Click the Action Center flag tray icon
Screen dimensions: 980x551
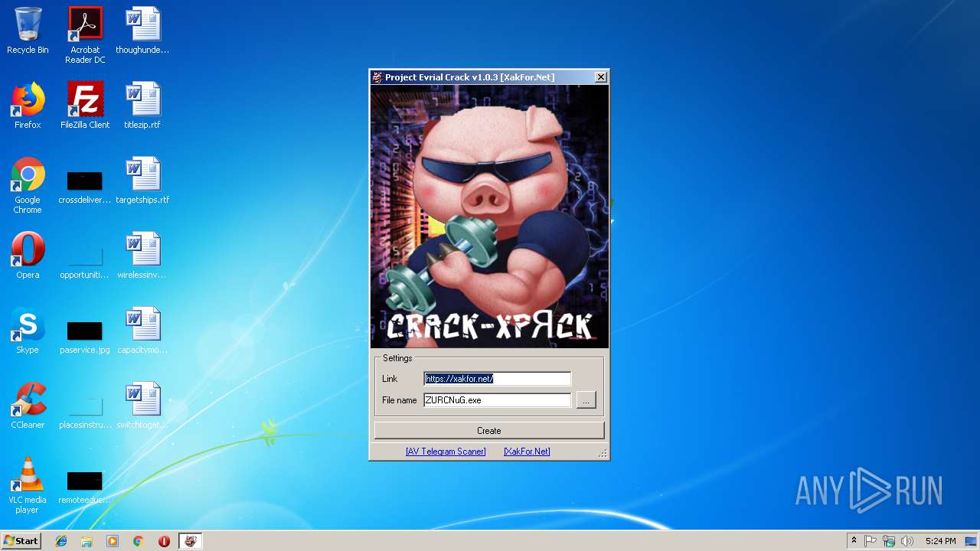coord(871,541)
